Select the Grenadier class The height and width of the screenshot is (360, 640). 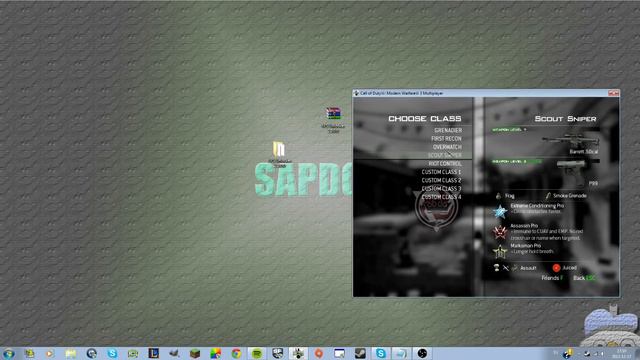click(x=448, y=130)
